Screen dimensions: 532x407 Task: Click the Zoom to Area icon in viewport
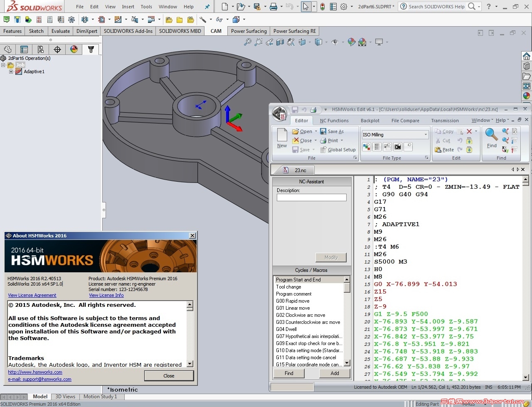point(259,42)
